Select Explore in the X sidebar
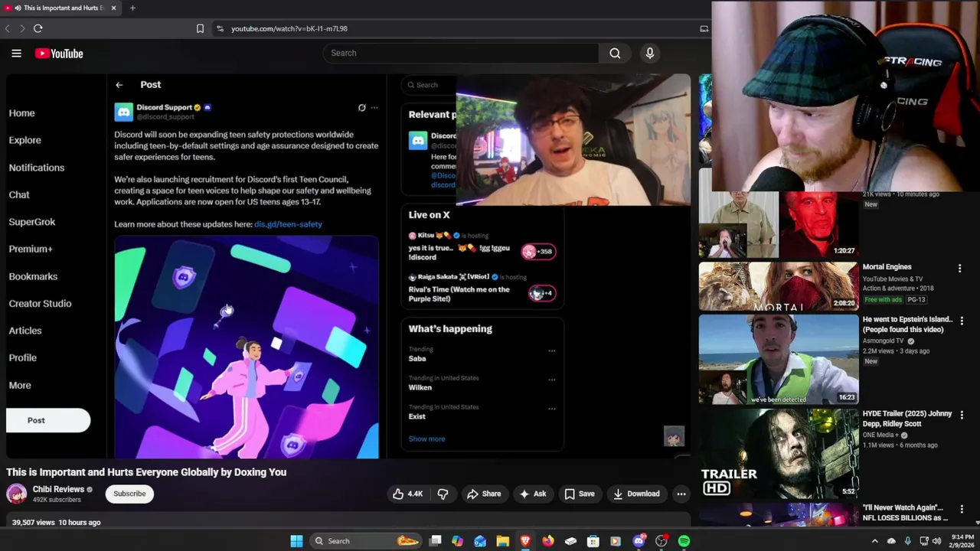Viewport: 980px width, 551px height. pos(25,140)
